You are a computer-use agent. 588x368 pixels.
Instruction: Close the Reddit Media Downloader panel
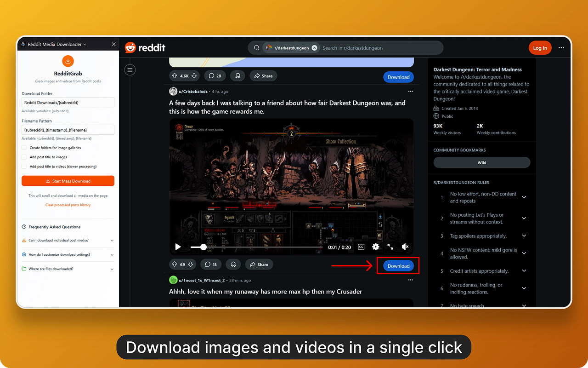113,44
